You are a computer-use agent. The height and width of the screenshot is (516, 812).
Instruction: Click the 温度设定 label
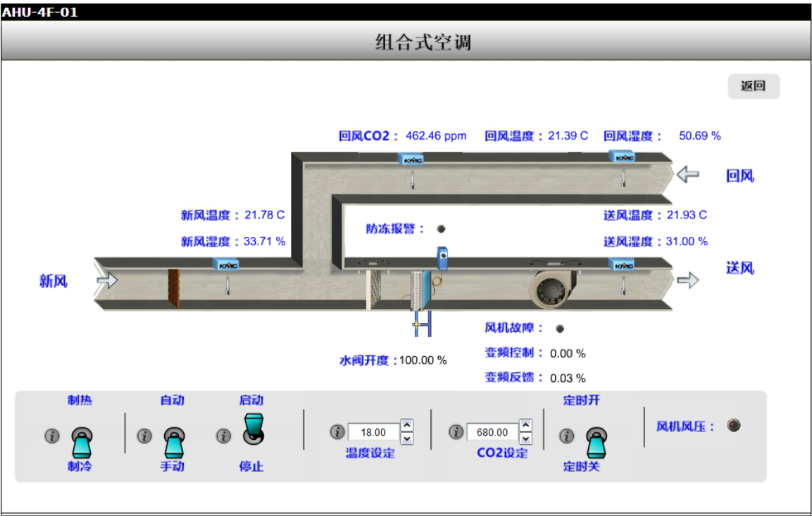click(x=370, y=453)
